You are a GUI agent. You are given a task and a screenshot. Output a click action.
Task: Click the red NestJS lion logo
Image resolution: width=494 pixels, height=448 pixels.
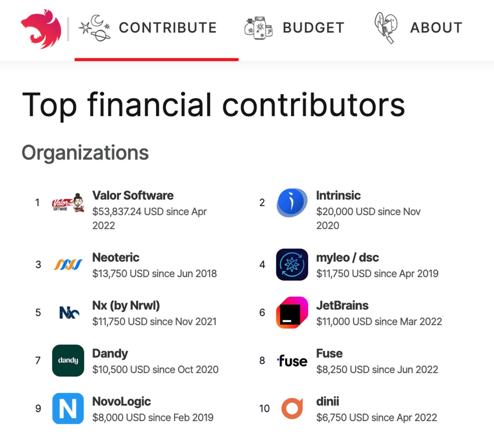tap(41, 29)
